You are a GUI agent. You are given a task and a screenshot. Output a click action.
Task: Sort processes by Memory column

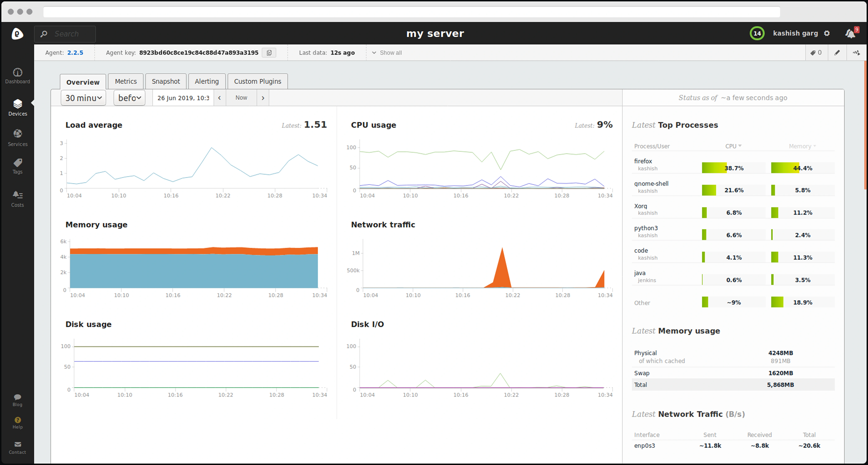802,146
